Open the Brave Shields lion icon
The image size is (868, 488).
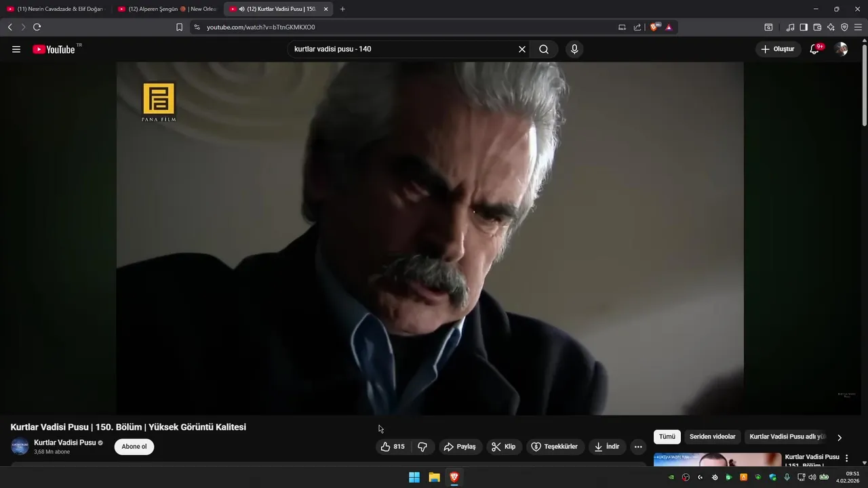click(x=654, y=27)
